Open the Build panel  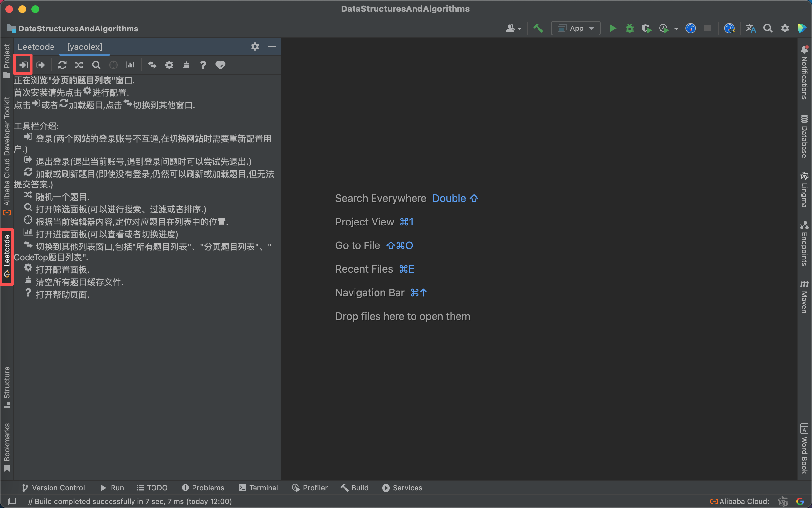click(x=355, y=487)
